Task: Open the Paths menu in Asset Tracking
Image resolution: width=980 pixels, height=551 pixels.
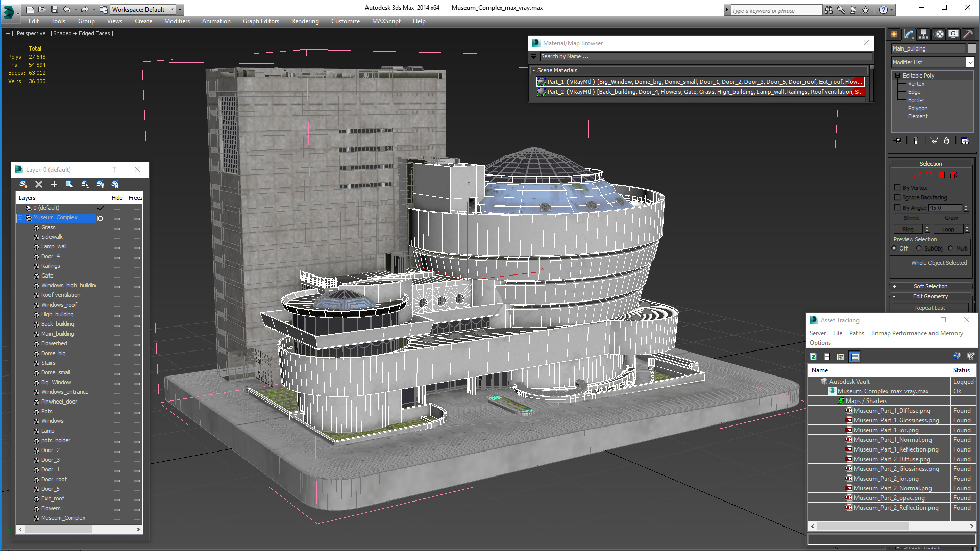Action: [856, 333]
